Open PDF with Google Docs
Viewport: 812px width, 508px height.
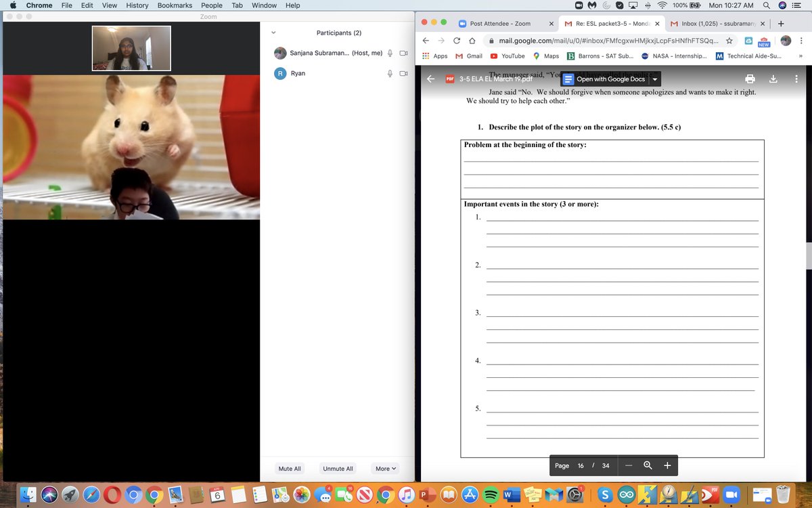[x=604, y=79]
